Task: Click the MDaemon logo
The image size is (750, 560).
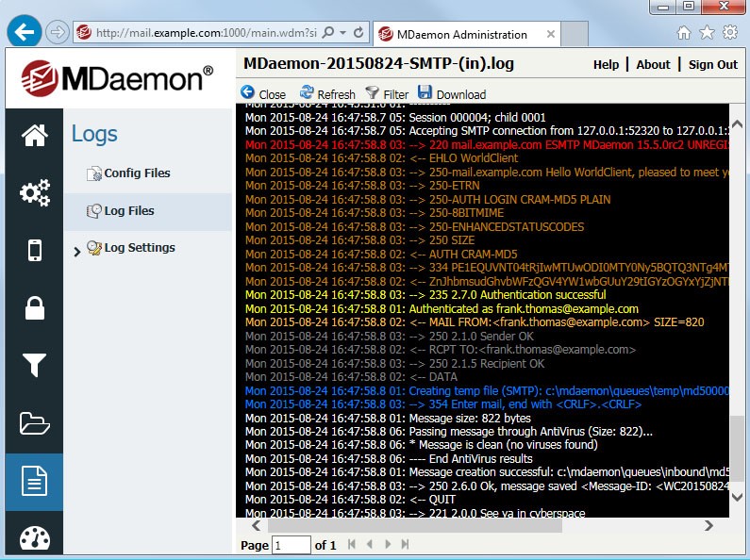Action: point(117,78)
